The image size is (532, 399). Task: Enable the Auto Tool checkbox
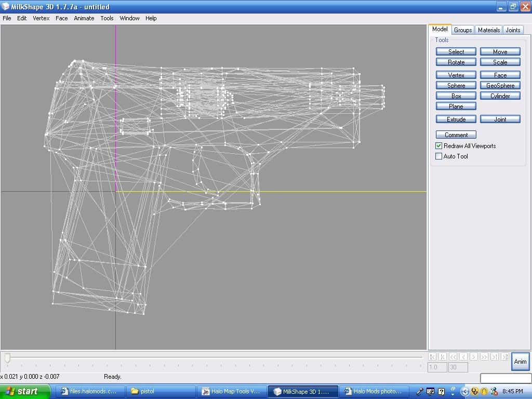pos(438,156)
